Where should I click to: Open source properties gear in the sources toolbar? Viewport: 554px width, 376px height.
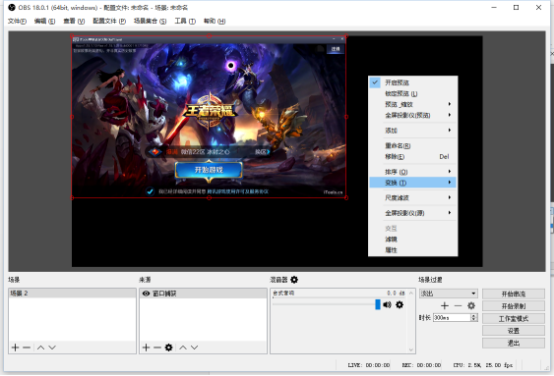(x=169, y=347)
